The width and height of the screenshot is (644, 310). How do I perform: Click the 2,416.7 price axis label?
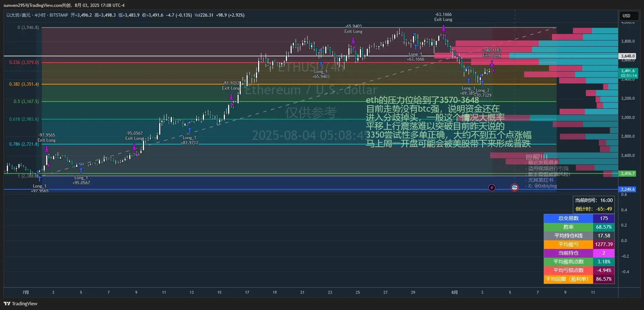tap(628, 173)
